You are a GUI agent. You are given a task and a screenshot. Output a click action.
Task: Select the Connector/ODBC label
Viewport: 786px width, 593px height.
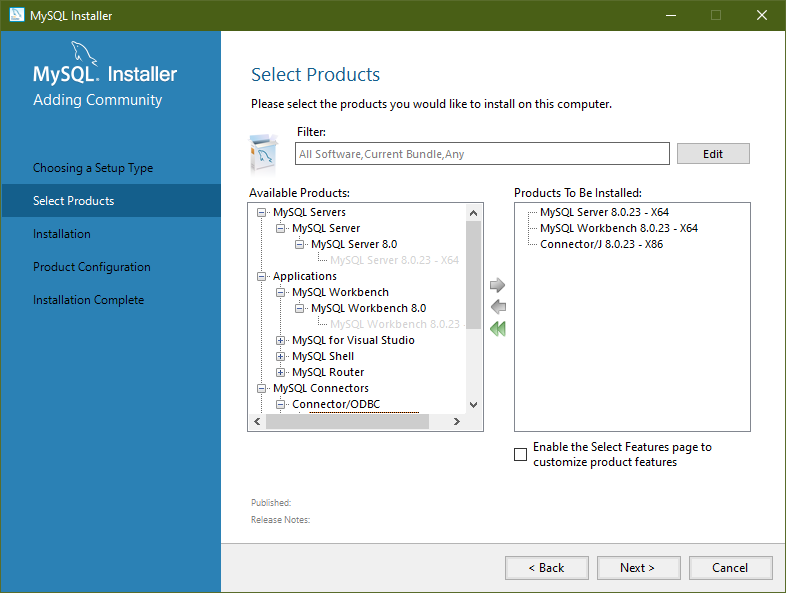[x=336, y=405]
